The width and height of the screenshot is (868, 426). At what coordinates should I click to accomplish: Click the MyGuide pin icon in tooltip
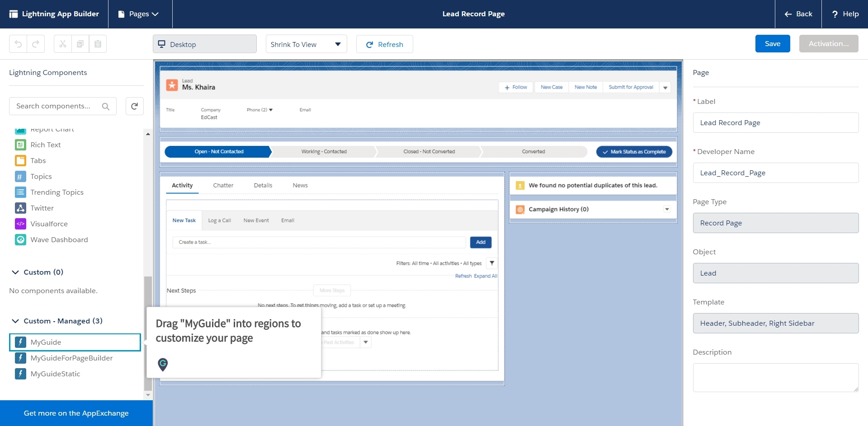click(x=163, y=364)
